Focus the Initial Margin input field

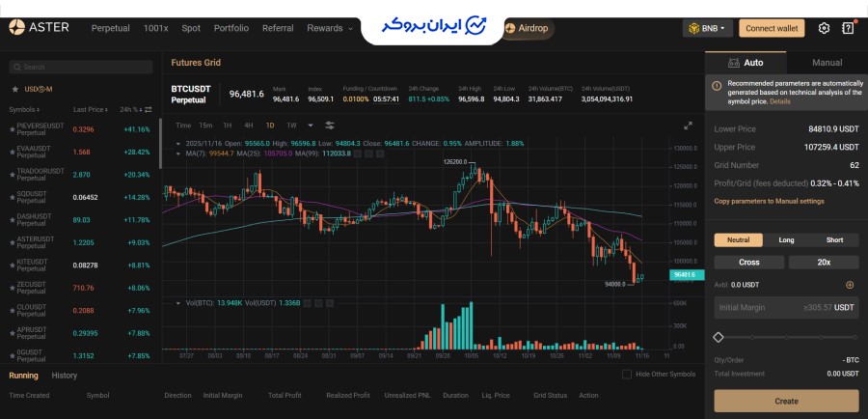[786, 308]
